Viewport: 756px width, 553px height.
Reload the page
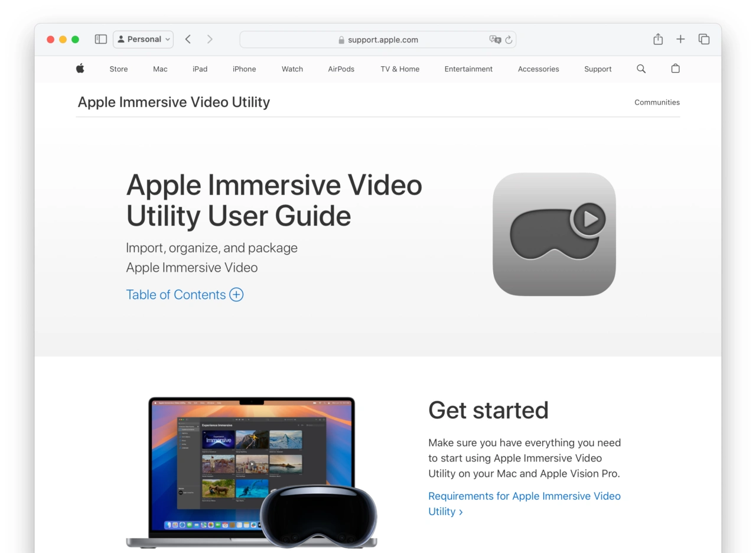509,40
